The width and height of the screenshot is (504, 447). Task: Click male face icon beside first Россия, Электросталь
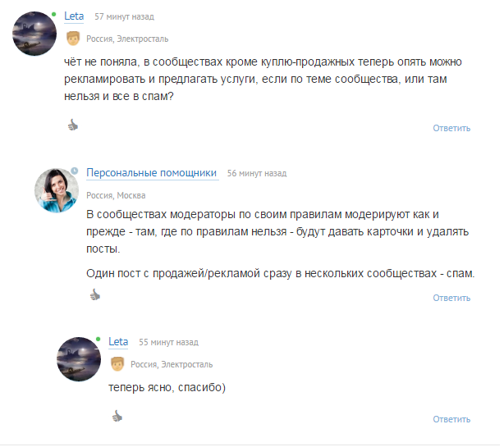tap(73, 39)
